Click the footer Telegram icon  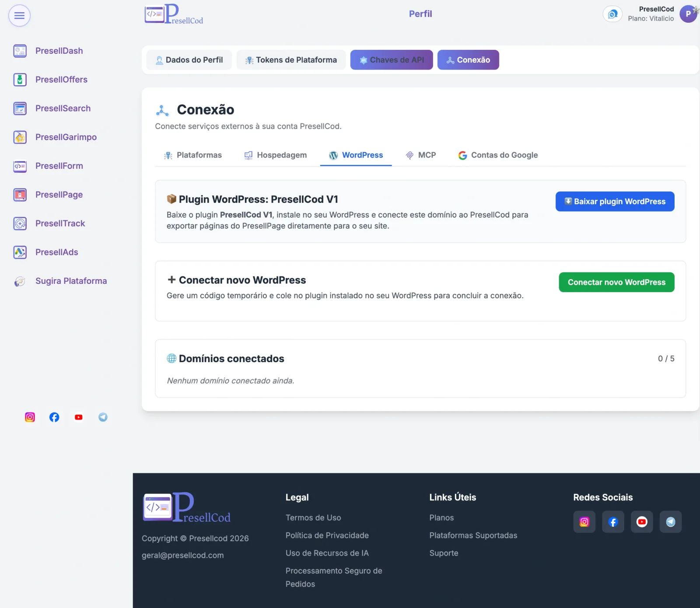(x=671, y=522)
